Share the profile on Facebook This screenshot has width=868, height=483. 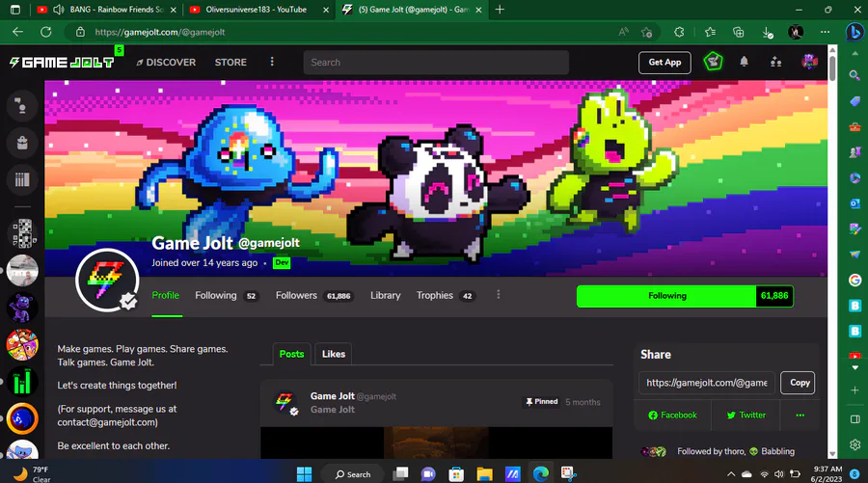pos(672,415)
